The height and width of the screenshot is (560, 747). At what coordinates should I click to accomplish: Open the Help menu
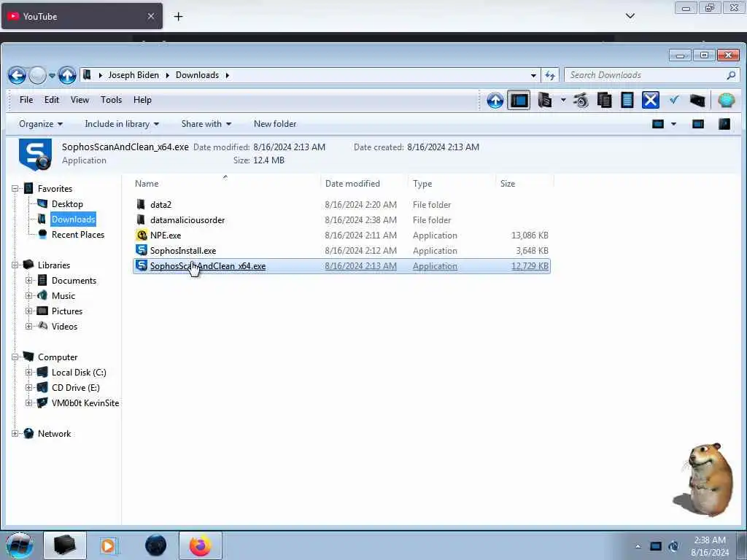(x=142, y=100)
